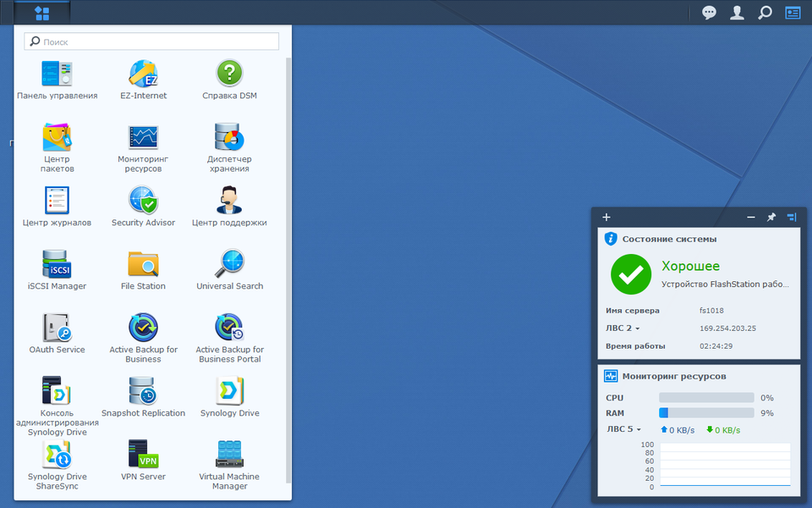Click the CPU usage bar
The height and width of the screenshot is (508, 812).
tap(706, 398)
